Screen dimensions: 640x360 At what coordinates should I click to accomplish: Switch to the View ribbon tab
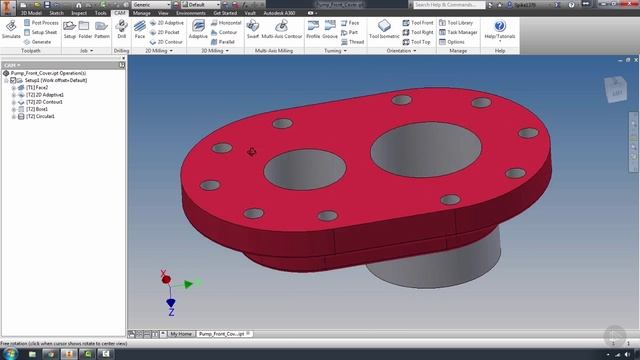pos(163,13)
